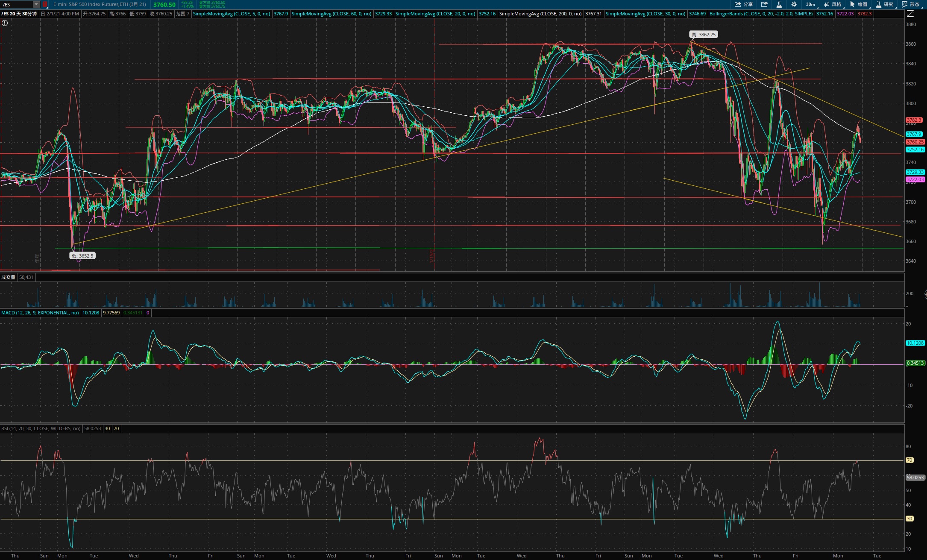
Task: Expand the /ES symbol dropdown arrow
Action: coord(36,4)
